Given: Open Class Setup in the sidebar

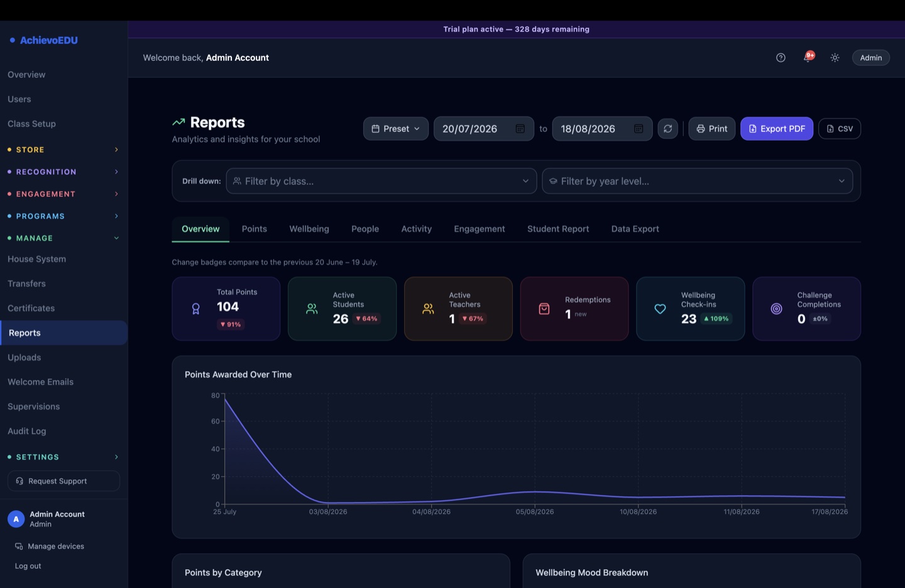Looking at the screenshot, I should point(31,124).
